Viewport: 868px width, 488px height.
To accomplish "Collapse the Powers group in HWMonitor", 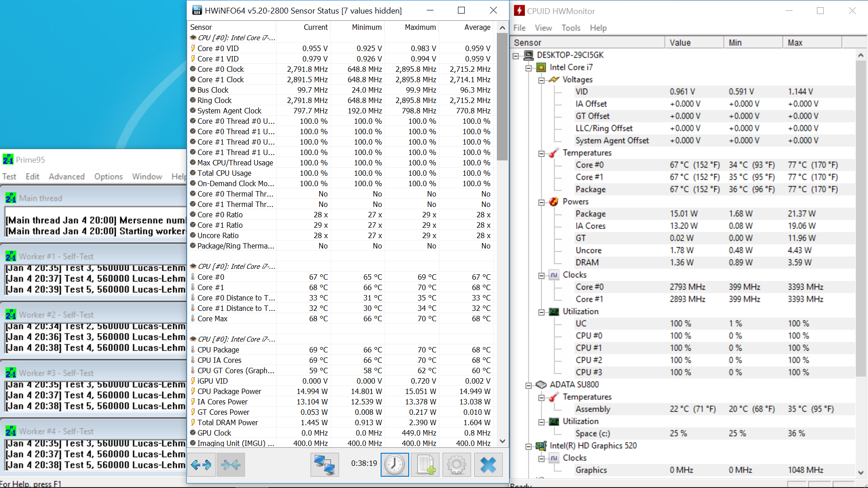I will (x=541, y=202).
